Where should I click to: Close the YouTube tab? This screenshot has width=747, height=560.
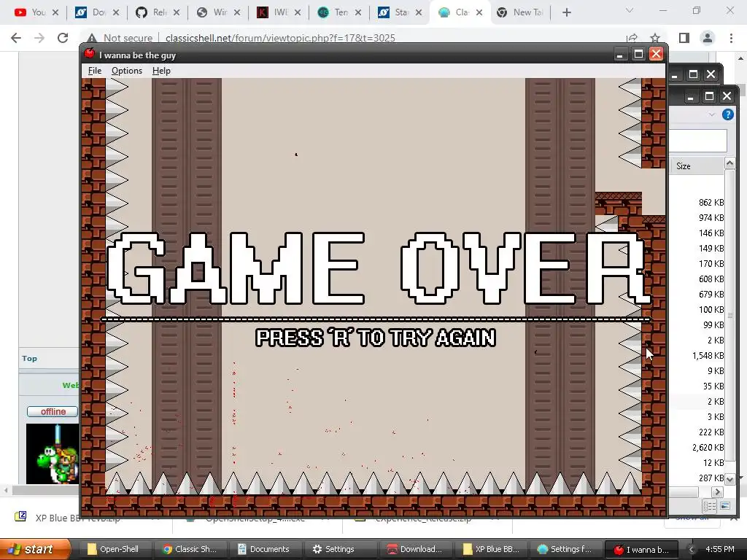click(x=55, y=13)
